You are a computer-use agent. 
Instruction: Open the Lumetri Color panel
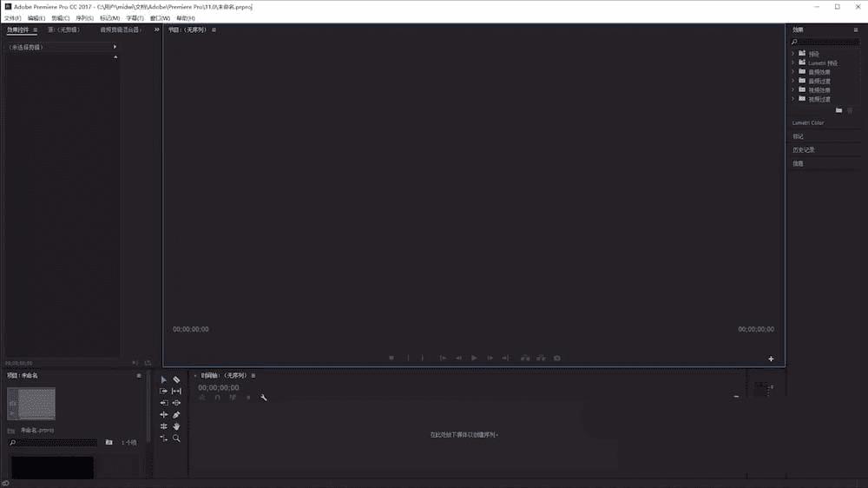(x=807, y=123)
